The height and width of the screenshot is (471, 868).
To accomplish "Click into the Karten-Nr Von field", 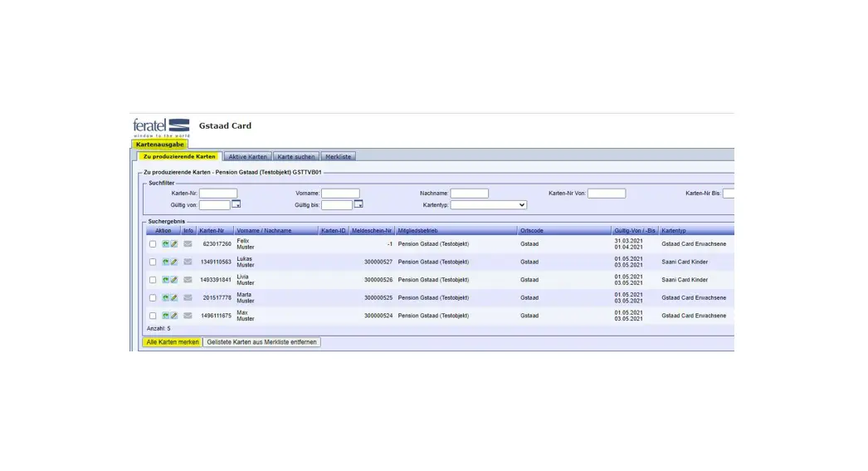I will [x=607, y=194].
